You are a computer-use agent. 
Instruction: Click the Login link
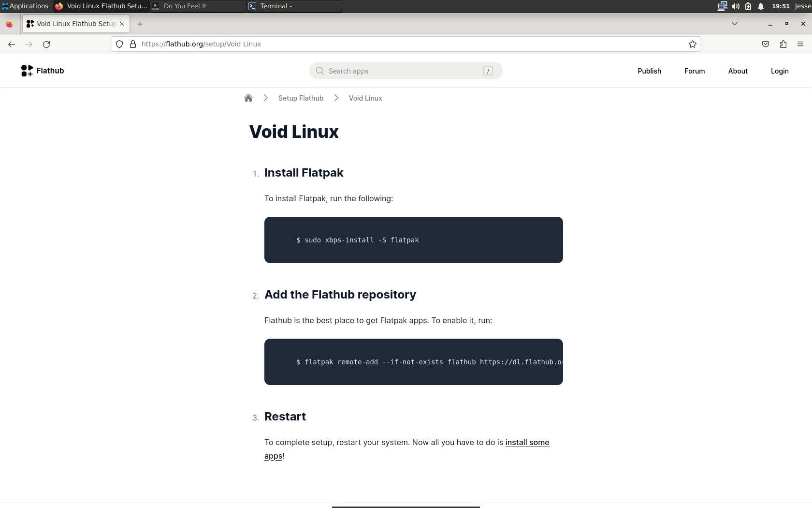[779, 71]
